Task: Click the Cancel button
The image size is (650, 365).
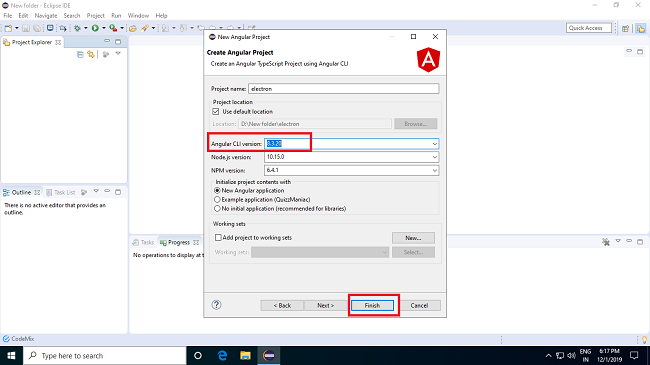Action: point(419,305)
